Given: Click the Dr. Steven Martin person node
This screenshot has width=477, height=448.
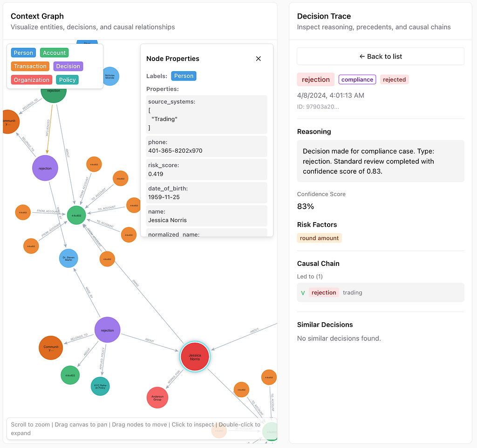Looking at the screenshot, I should (68, 258).
